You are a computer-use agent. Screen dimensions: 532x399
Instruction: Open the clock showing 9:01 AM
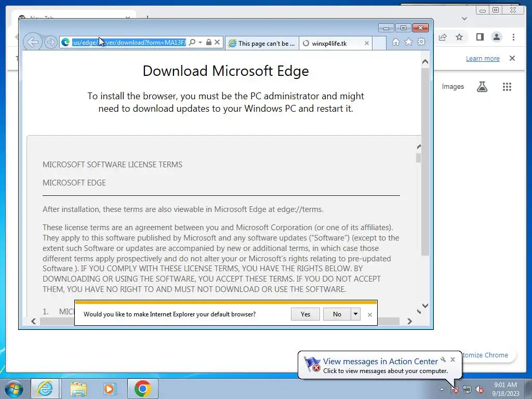505,389
